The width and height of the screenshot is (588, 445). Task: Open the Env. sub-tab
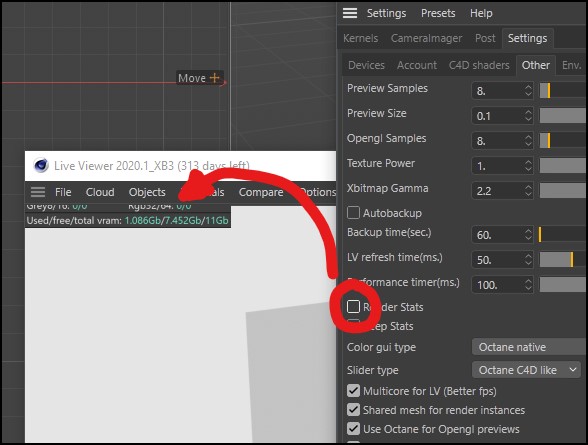pyautogui.click(x=572, y=65)
